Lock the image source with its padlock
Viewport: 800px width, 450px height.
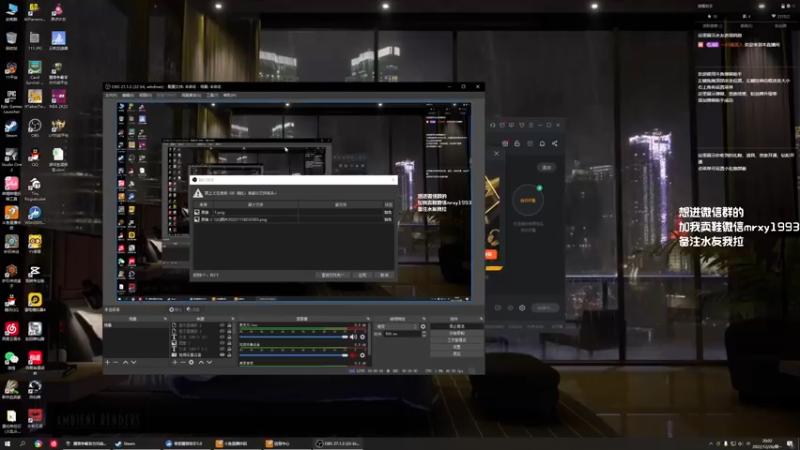click(229, 343)
